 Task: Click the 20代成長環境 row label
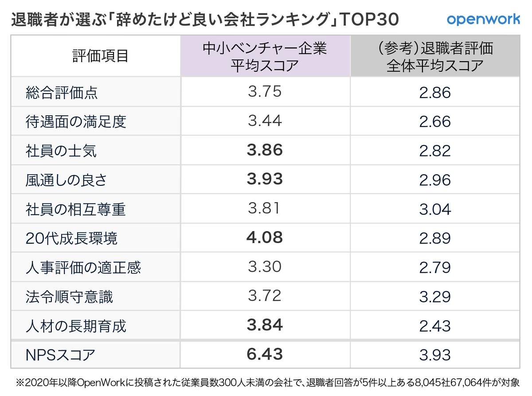[x=72, y=238]
